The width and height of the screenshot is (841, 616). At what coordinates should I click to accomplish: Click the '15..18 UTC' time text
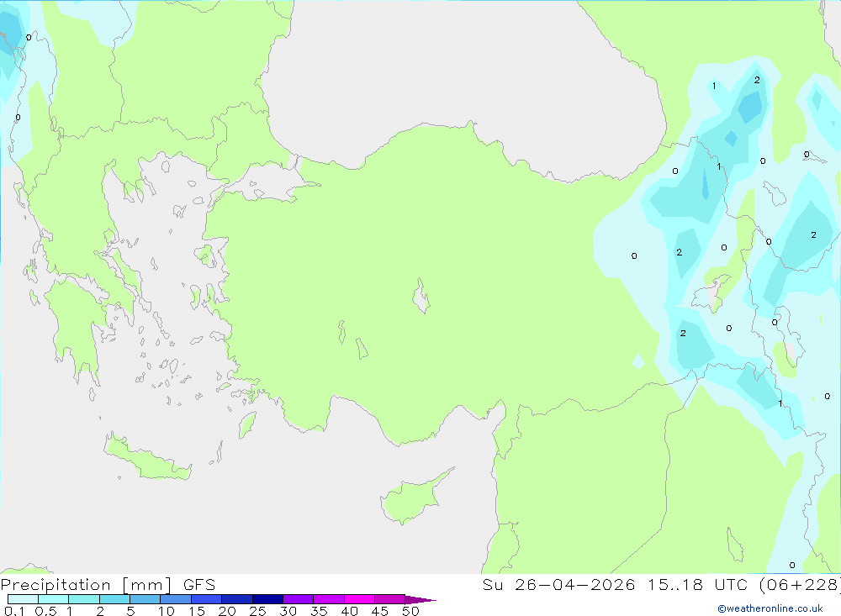697,585
